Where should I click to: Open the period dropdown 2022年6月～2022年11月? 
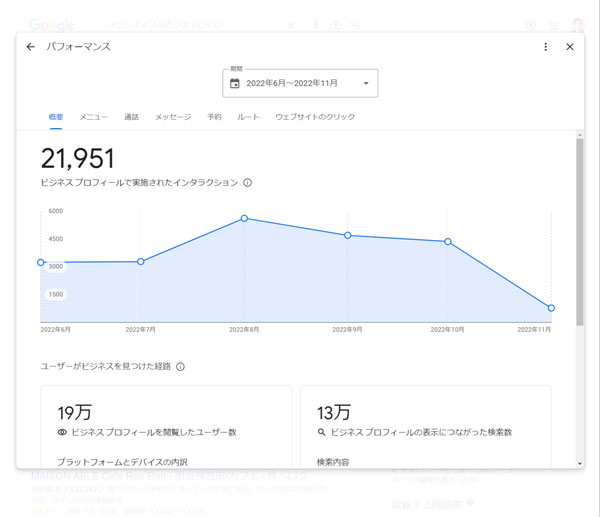[x=300, y=83]
